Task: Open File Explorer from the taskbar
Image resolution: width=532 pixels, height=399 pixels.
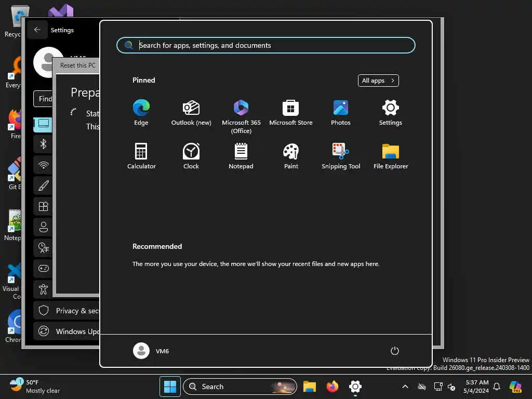Action: (310, 387)
